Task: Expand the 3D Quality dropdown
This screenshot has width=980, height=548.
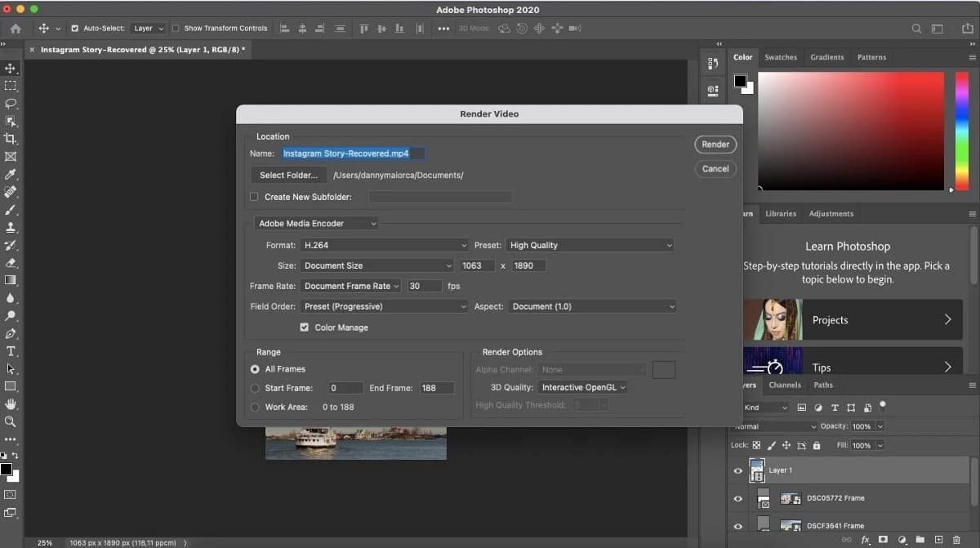Action: click(x=582, y=387)
